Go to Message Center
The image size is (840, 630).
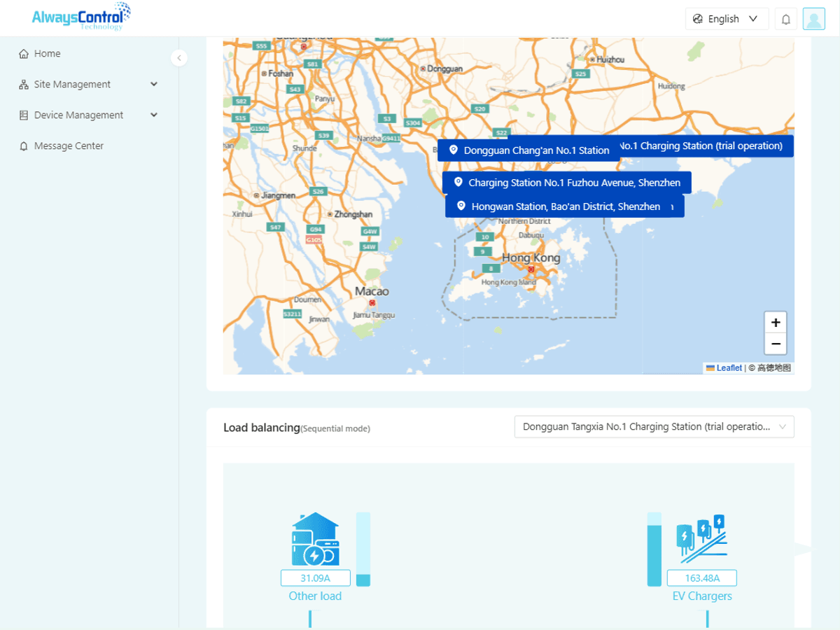point(69,146)
